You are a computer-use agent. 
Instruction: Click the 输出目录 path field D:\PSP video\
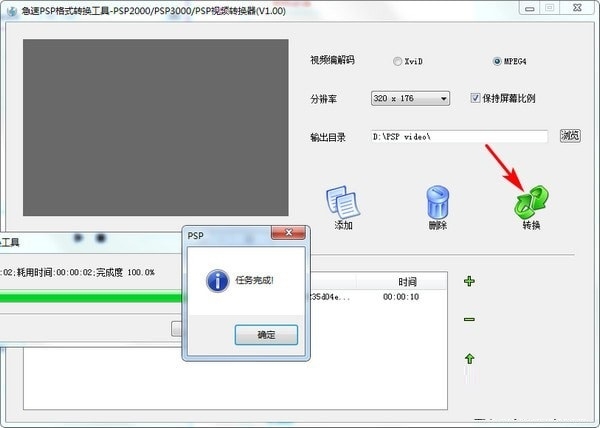(x=458, y=137)
